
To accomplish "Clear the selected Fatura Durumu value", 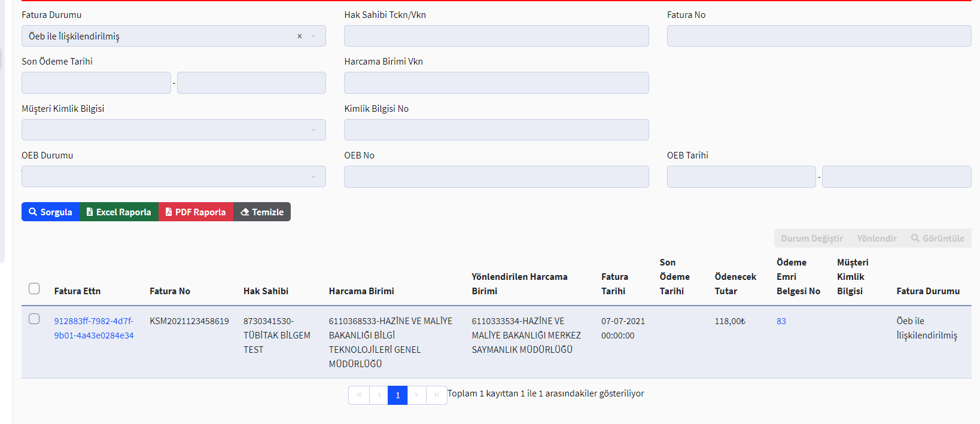I will coord(300,36).
